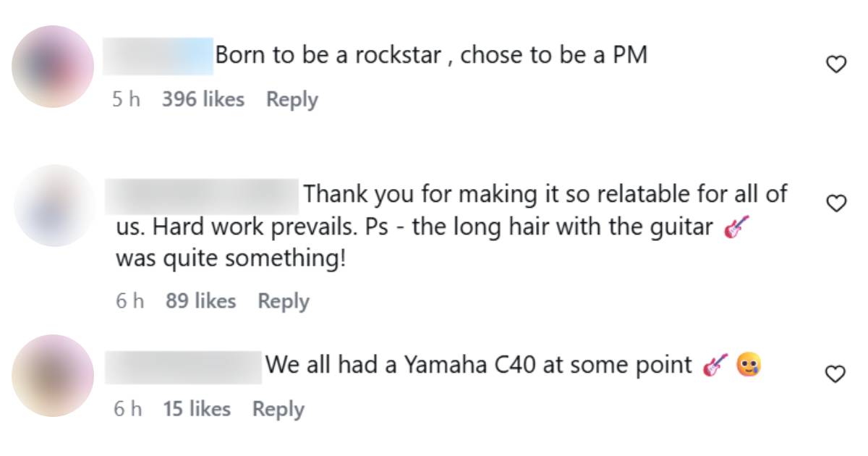The height and width of the screenshot is (456, 868).
Task: Reply to the comment with 89 likes
Action: click(284, 301)
